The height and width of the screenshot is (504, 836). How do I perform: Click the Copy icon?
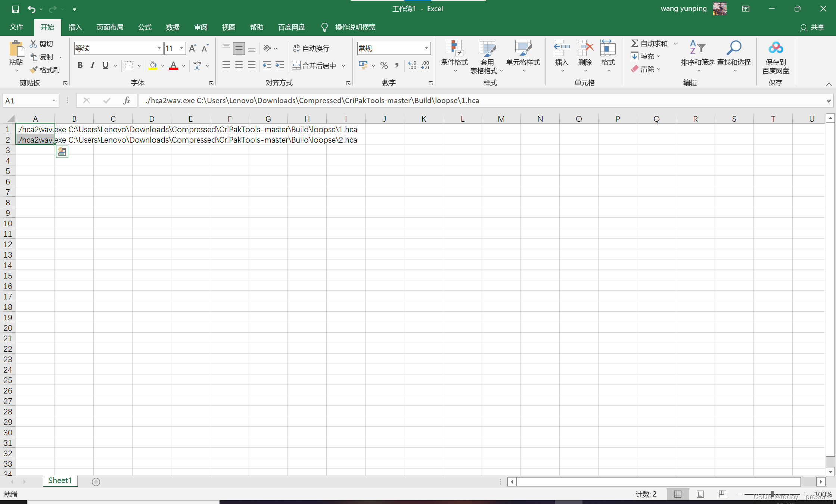click(34, 57)
